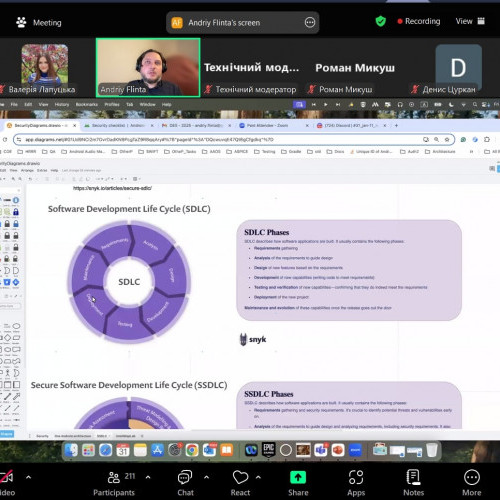This screenshot has width=500, height=500.
Task: Switch to the Security diagram page tab
Action: pyautogui.click(x=42, y=436)
